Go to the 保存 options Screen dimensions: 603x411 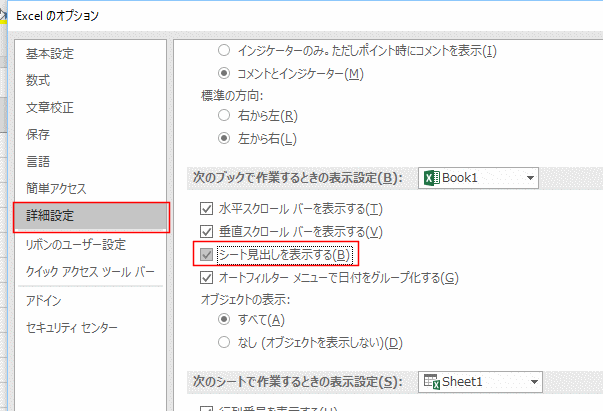(x=38, y=134)
